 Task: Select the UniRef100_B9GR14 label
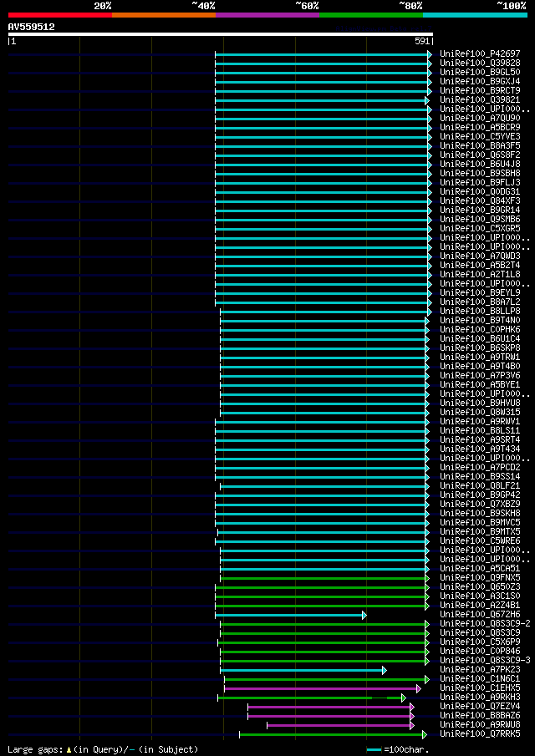click(x=480, y=210)
